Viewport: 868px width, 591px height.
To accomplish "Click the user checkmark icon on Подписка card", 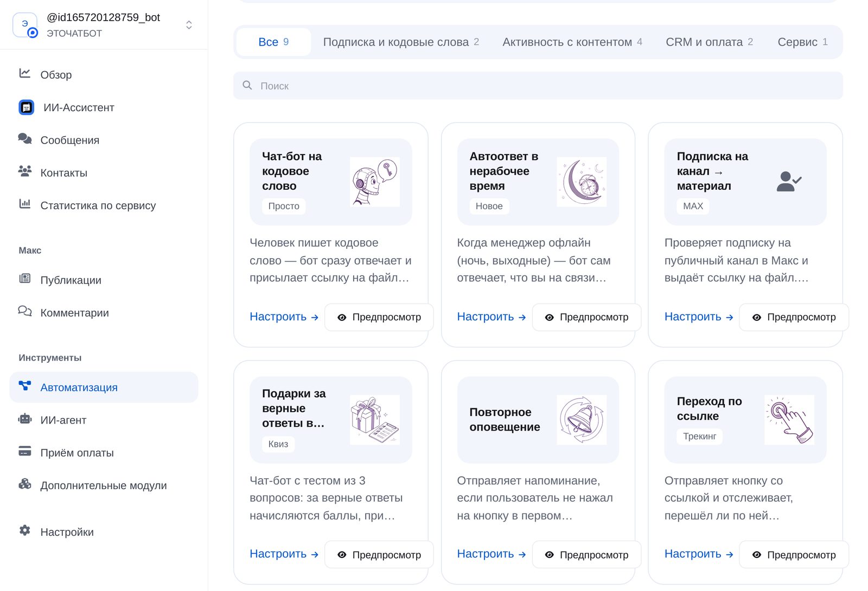I will tap(789, 182).
